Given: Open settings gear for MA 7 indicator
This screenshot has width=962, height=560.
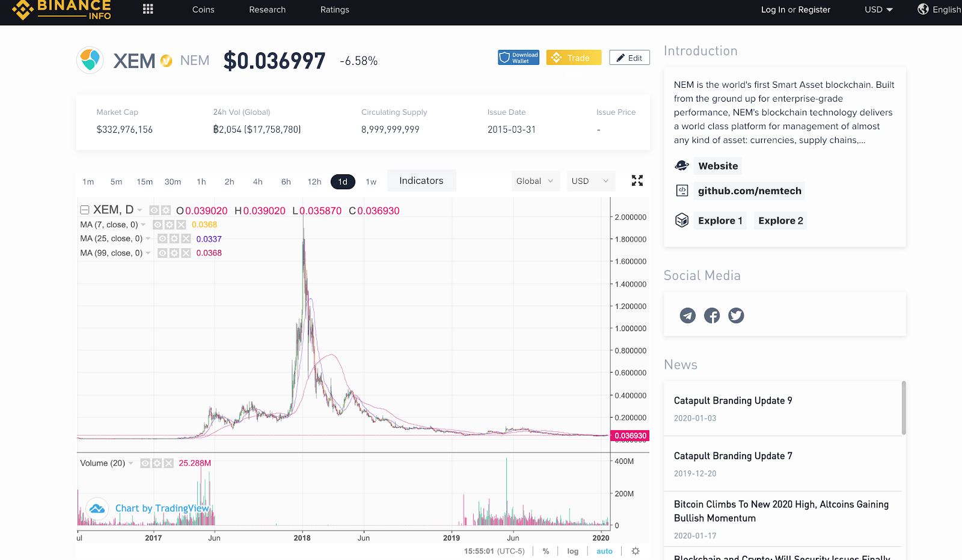Looking at the screenshot, I should click(x=170, y=225).
